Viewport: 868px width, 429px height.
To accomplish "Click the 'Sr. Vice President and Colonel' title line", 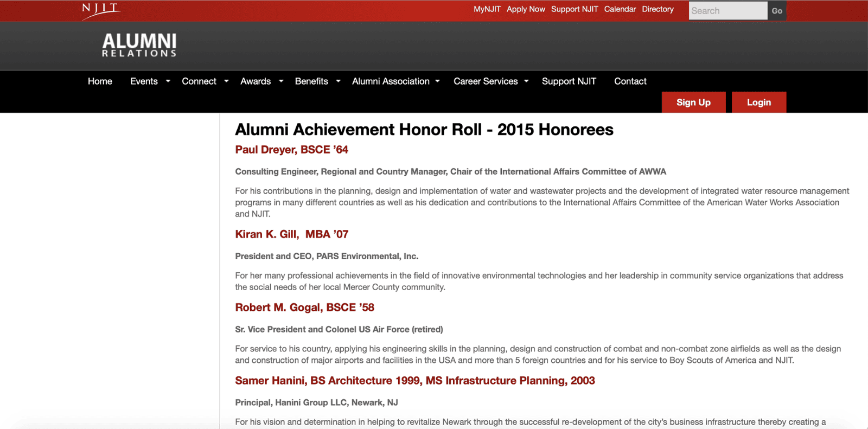I will (339, 329).
